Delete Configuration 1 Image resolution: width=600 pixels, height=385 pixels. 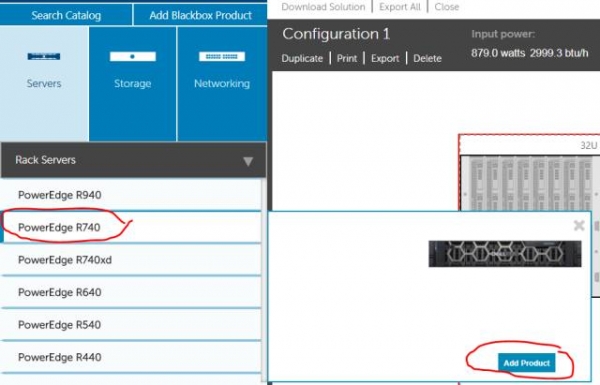(427, 59)
